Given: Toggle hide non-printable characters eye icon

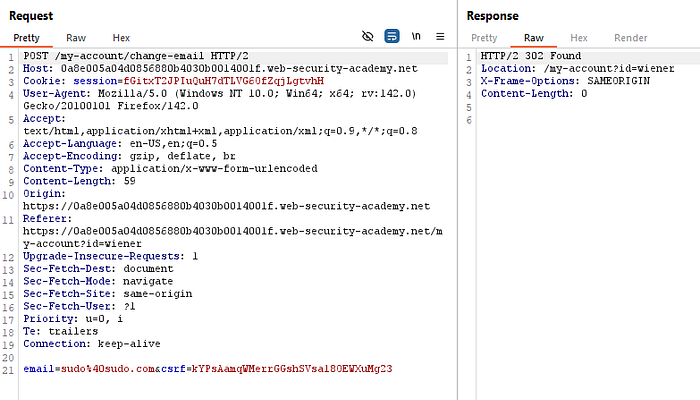Looking at the screenshot, I should tap(367, 36).
